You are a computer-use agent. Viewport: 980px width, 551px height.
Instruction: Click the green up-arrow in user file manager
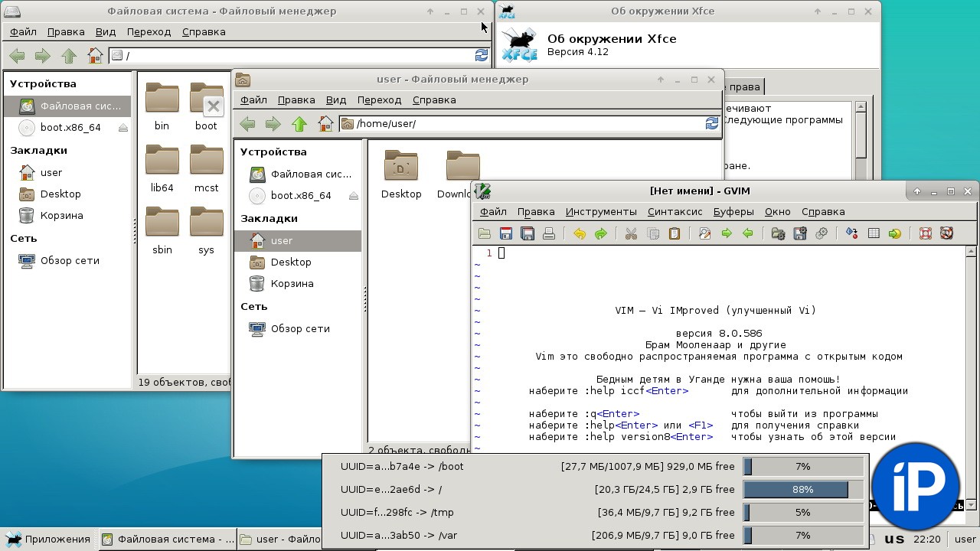pos(299,124)
